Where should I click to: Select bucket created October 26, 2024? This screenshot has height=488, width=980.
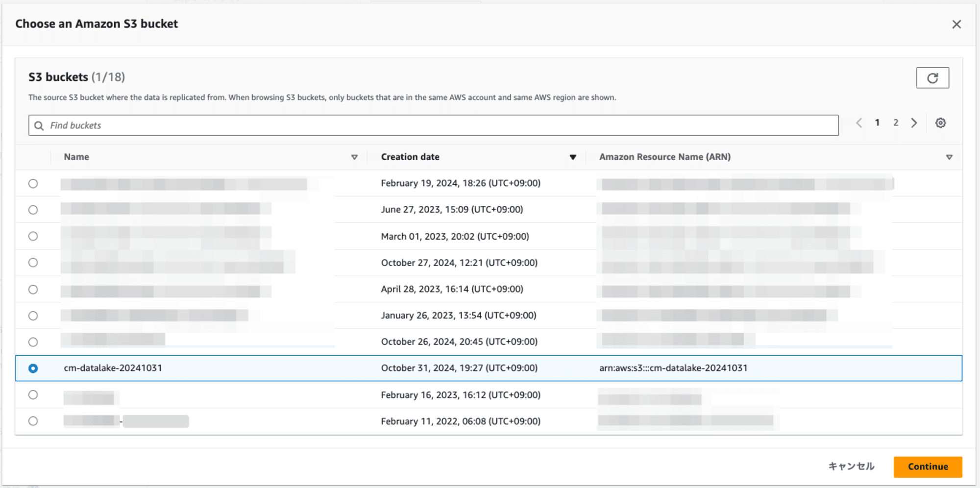point(33,342)
